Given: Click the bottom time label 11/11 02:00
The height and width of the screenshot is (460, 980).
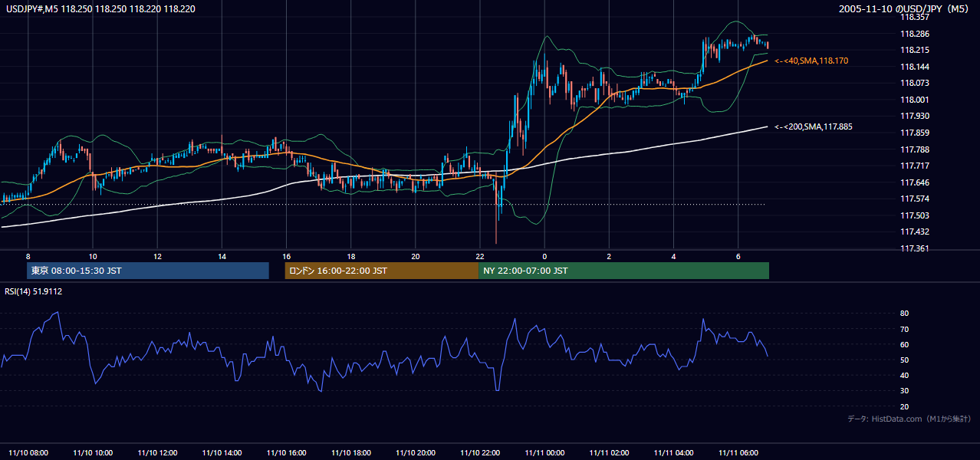Looking at the screenshot, I should click(609, 453).
